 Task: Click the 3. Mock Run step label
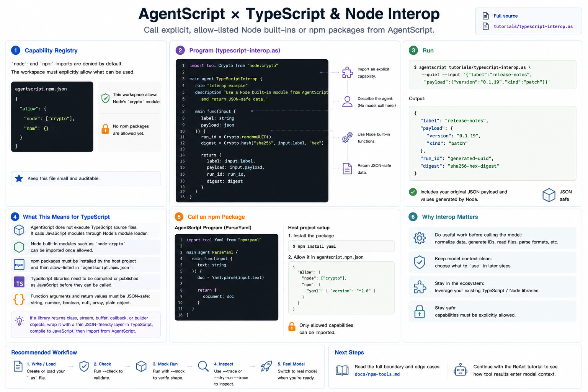(165, 364)
